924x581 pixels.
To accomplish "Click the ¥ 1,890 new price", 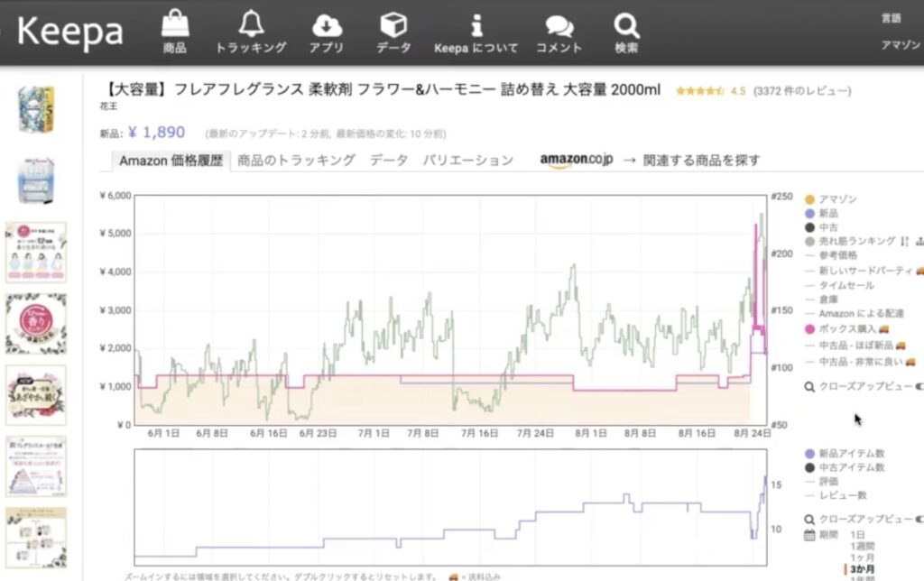I will click(x=157, y=132).
